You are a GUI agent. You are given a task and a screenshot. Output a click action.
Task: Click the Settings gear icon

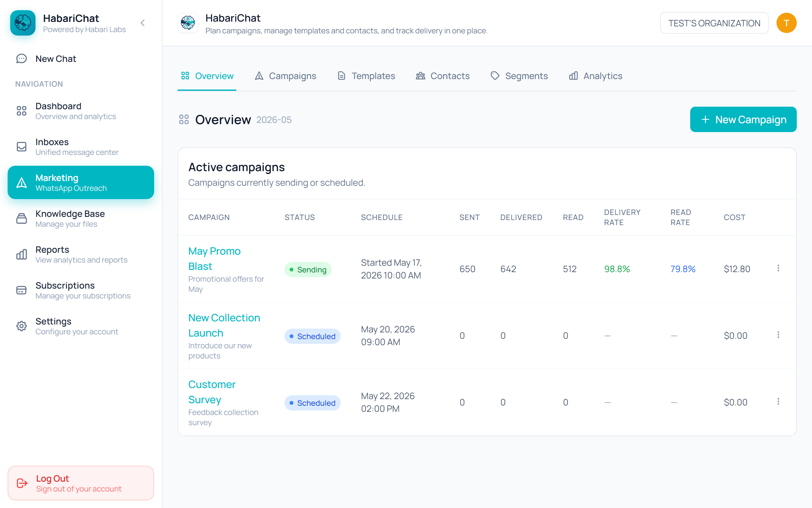click(x=22, y=326)
